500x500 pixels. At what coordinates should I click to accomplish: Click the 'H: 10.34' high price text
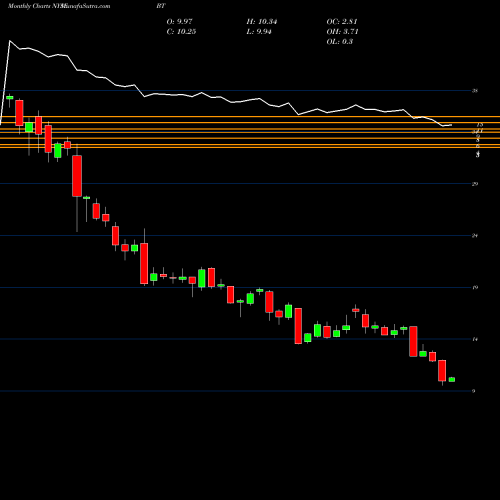262,22
